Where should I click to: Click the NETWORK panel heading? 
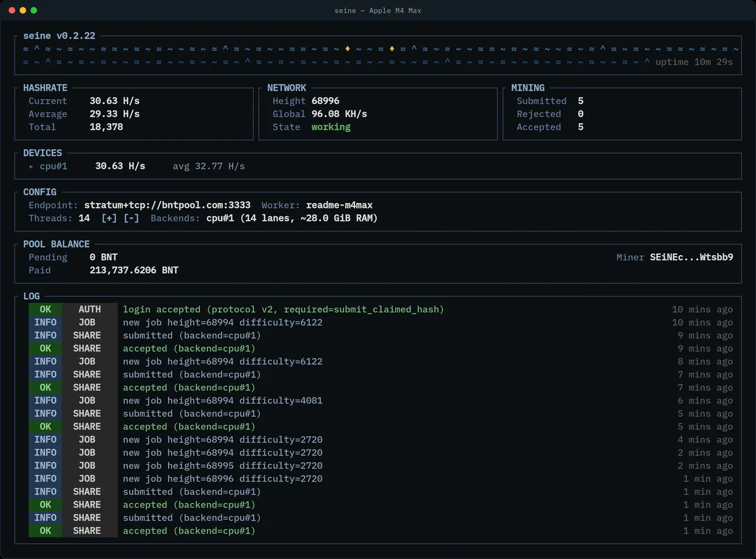point(286,88)
